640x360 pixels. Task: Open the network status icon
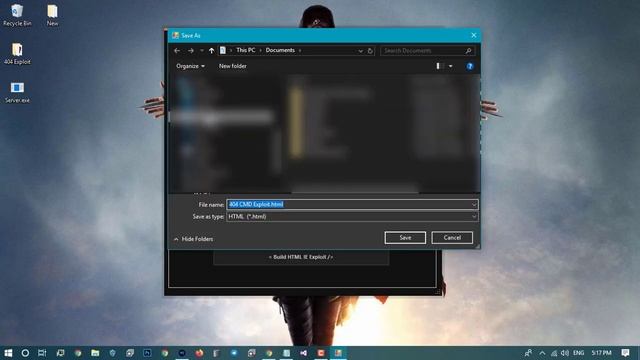pos(554,353)
